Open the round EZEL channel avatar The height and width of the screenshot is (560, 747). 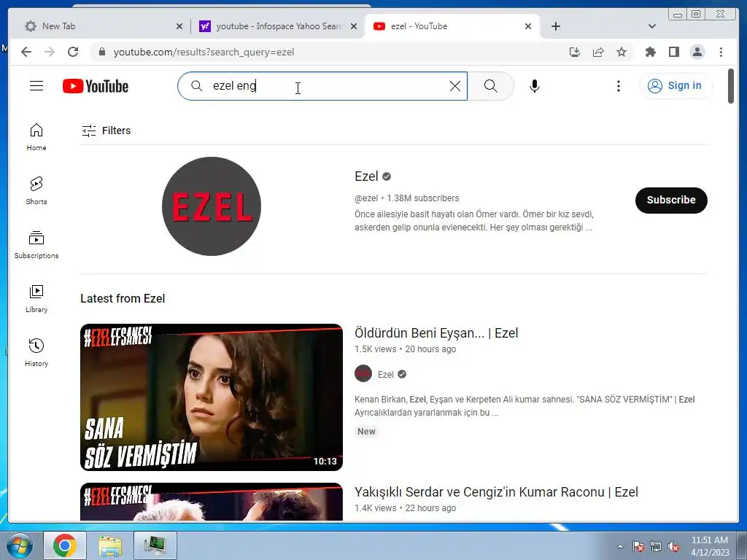212,206
